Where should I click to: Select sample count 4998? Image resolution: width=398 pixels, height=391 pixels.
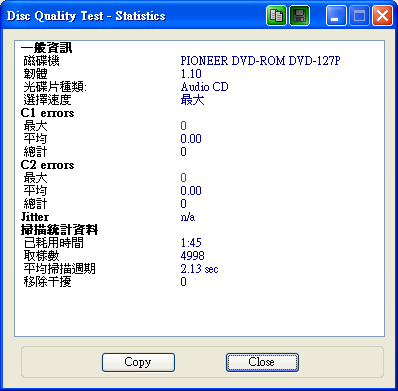pyautogui.click(x=192, y=256)
